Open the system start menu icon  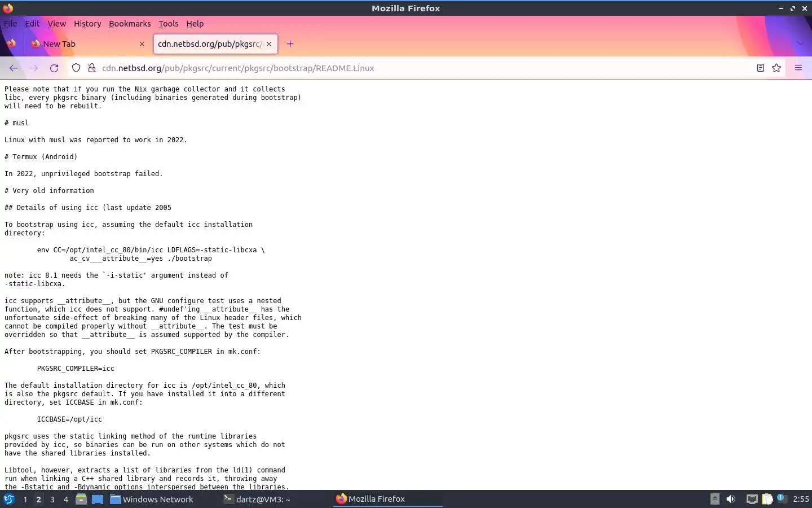point(9,499)
